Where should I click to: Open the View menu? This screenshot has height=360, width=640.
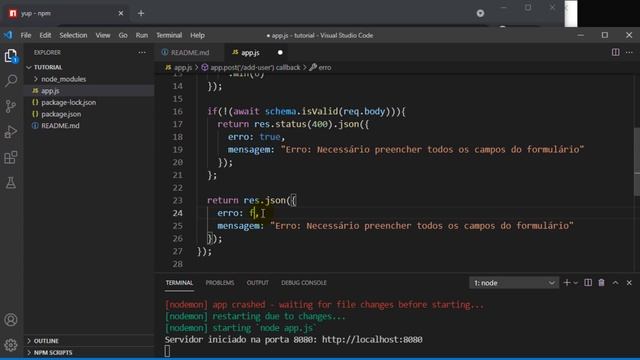click(x=103, y=35)
